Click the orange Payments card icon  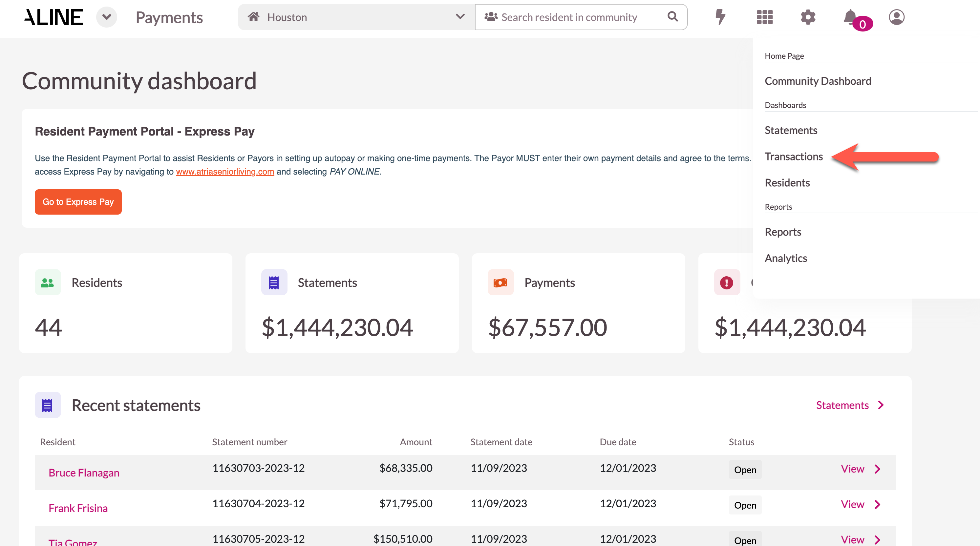(x=500, y=283)
